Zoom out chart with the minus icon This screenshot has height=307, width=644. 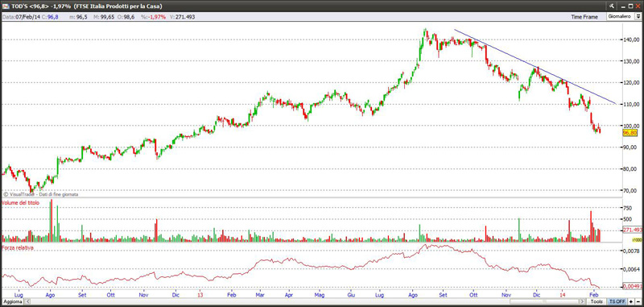click(638, 301)
